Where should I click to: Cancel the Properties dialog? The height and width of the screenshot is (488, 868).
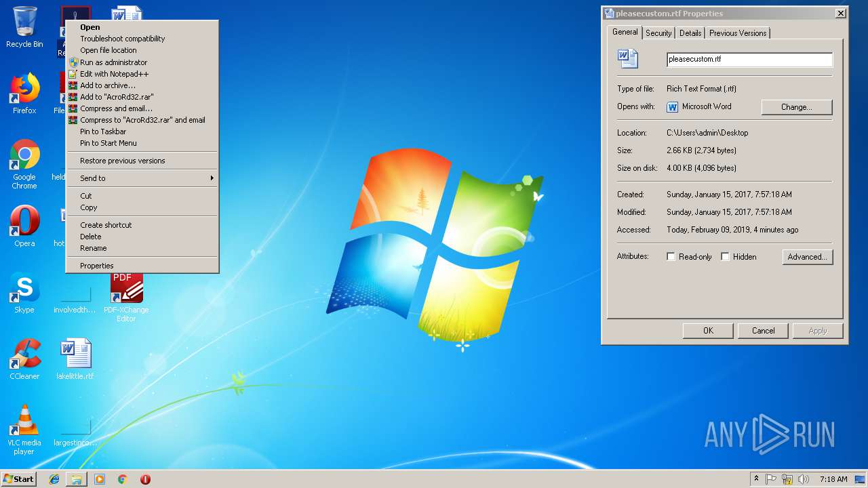click(x=763, y=331)
